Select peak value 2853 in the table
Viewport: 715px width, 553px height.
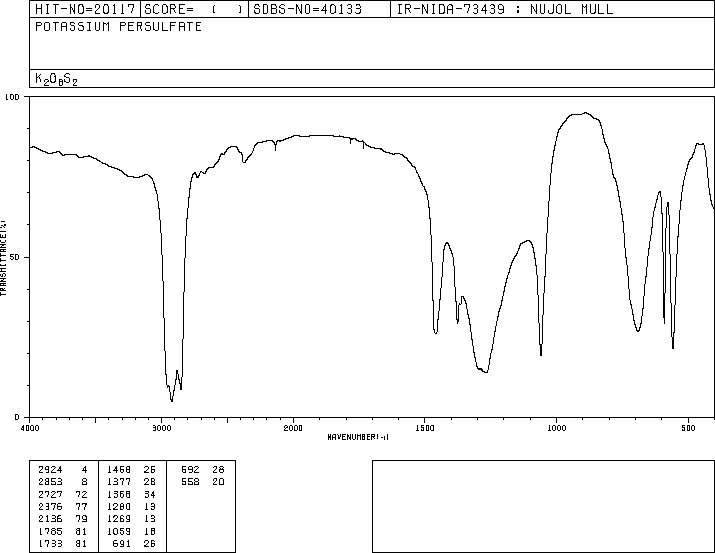click(x=50, y=481)
